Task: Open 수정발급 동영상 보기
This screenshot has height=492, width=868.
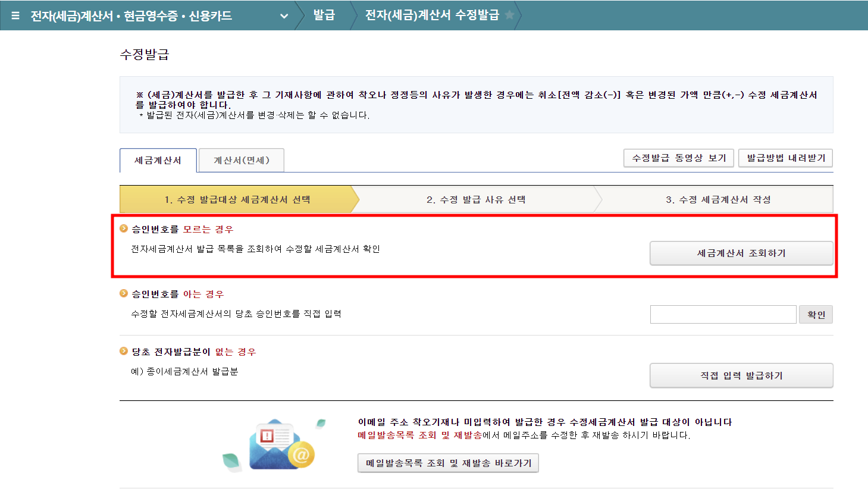Action: tap(678, 158)
